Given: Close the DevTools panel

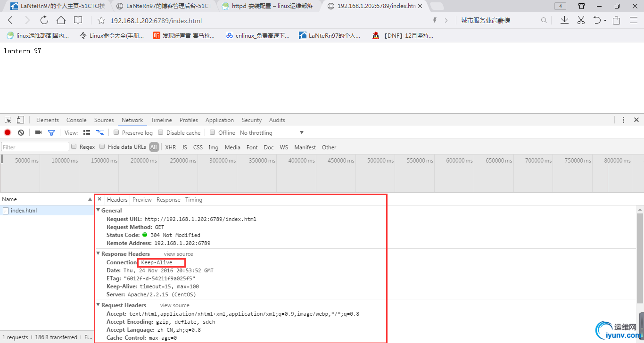Looking at the screenshot, I should coord(636,120).
